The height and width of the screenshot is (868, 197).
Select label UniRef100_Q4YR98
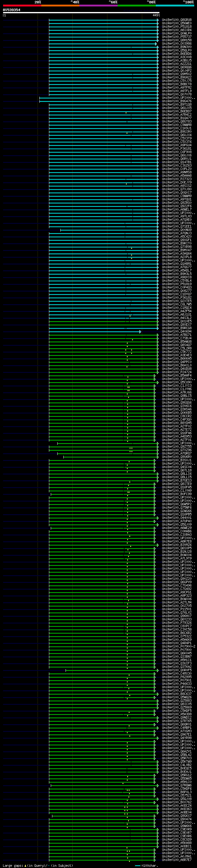(x=177, y=738)
